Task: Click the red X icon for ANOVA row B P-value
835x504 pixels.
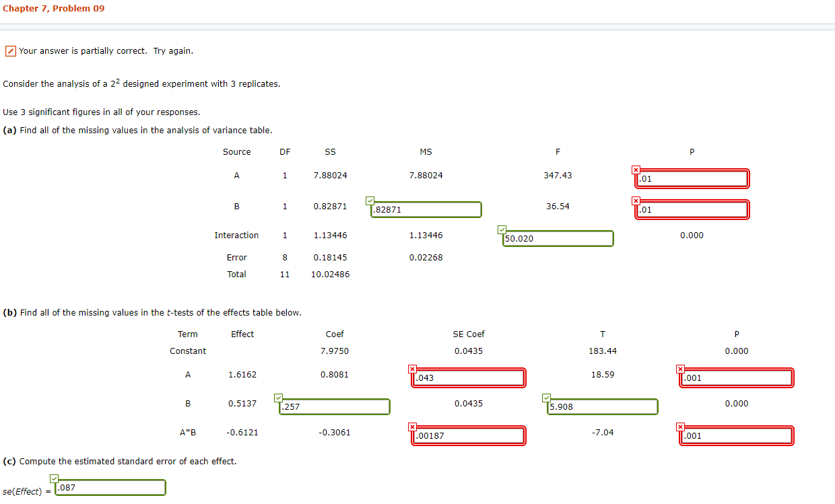Action: pyautogui.click(x=635, y=201)
